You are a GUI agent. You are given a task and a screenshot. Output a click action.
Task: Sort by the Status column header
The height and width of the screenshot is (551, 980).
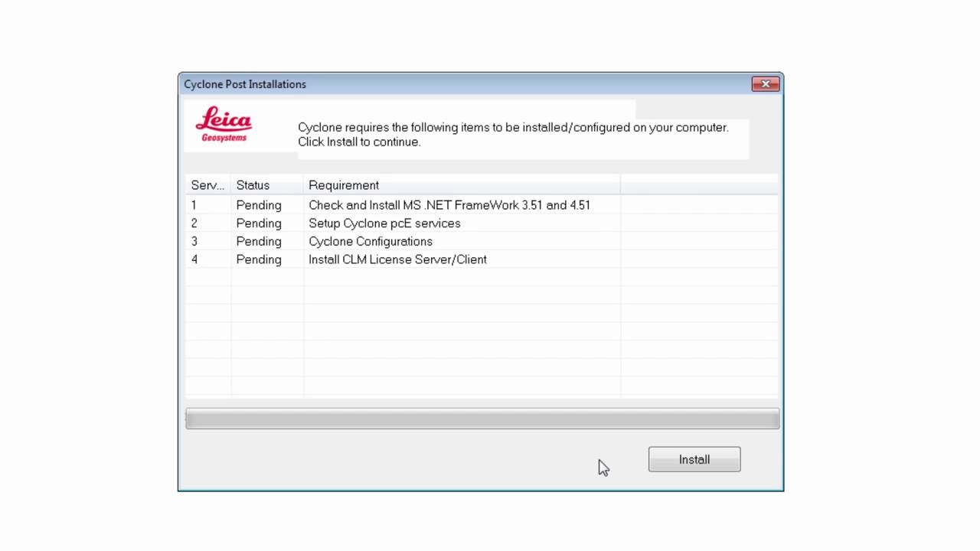pyautogui.click(x=267, y=185)
